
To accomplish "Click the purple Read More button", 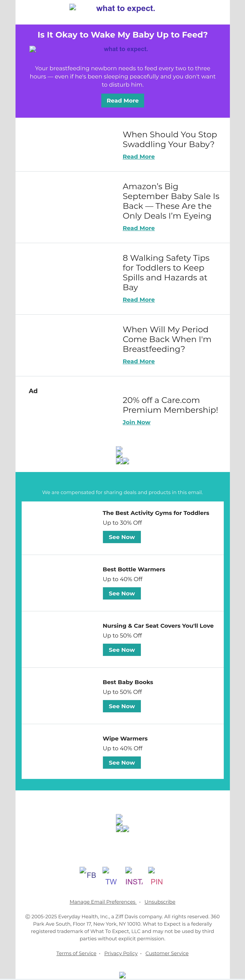I will pos(123,101).
